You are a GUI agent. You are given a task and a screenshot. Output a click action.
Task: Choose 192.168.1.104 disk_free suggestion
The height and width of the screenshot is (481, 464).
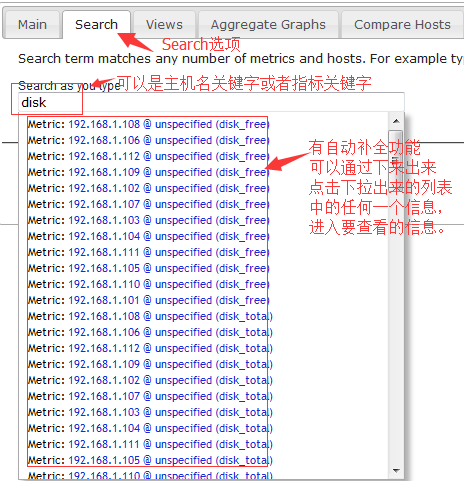[149, 236]
